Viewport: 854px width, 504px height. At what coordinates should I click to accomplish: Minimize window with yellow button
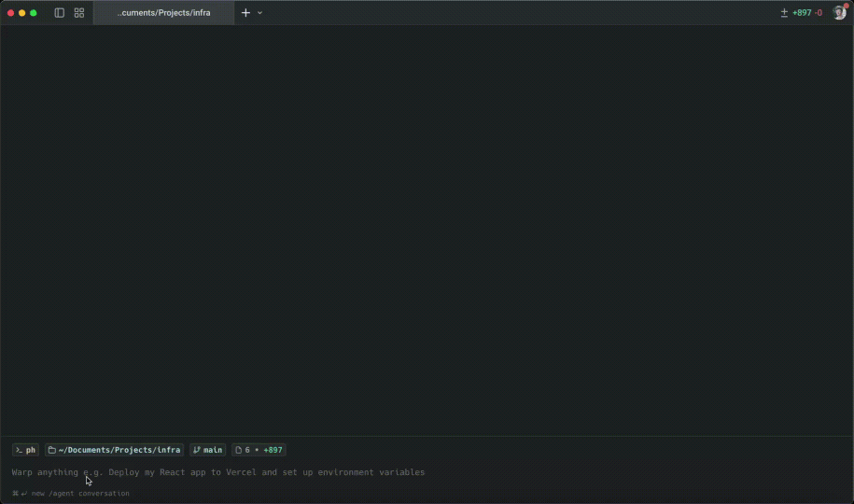[21, 12]
